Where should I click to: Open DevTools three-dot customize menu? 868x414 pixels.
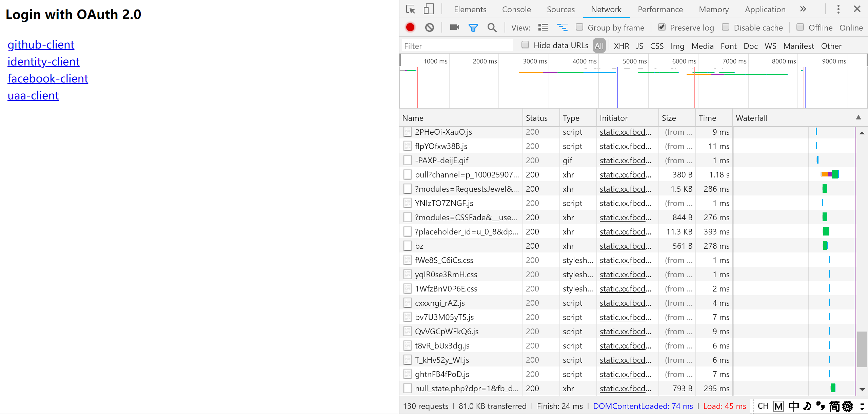pyautogui.click(x=838, y=9)
